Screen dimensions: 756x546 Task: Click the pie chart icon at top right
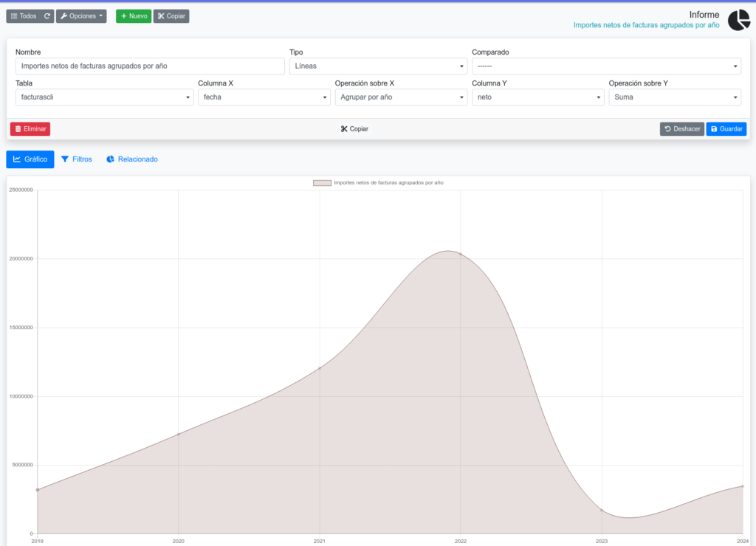click(738, 21)
